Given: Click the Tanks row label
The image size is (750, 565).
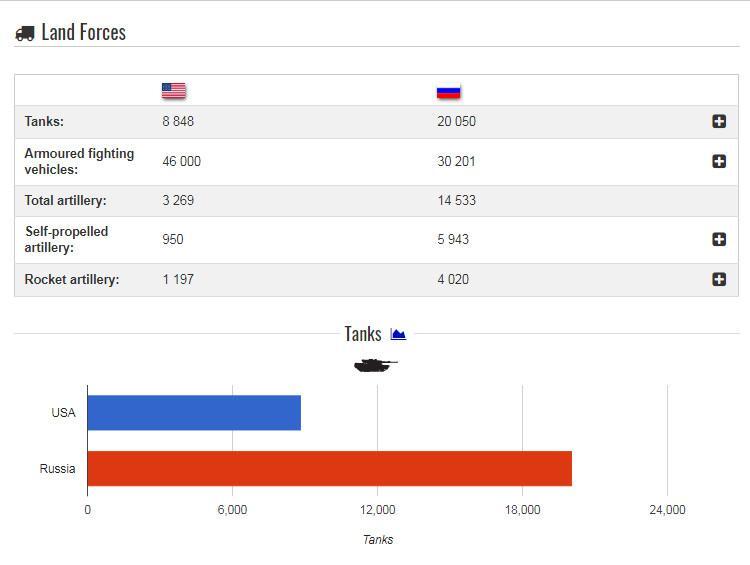Looking at the screenshot, I should click(44, 121).
